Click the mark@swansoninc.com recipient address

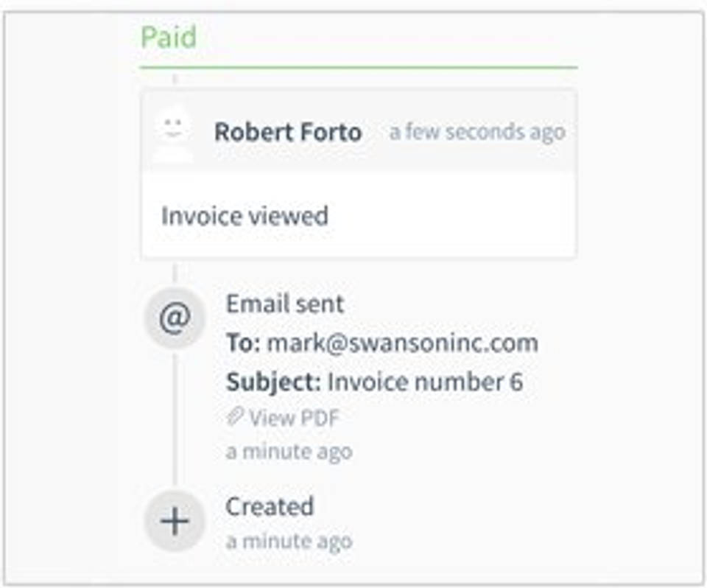click(x=402, y=343)
